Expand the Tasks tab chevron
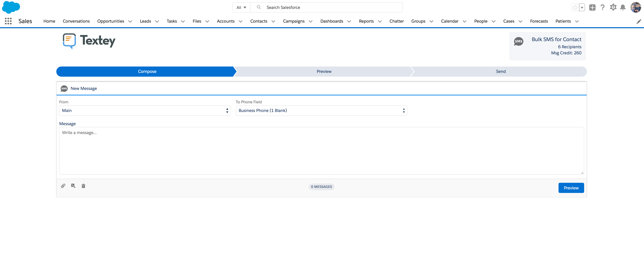The image size is (644, 280). tap(183, 22)
